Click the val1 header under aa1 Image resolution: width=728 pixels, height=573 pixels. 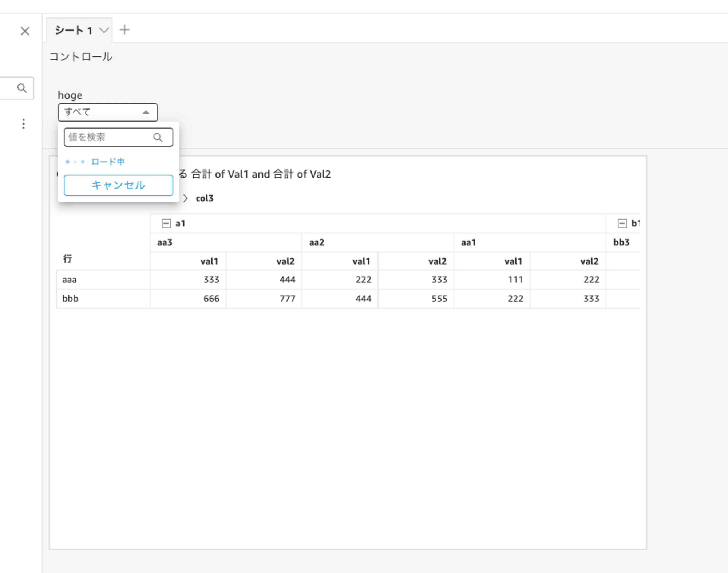click(492, 261)
